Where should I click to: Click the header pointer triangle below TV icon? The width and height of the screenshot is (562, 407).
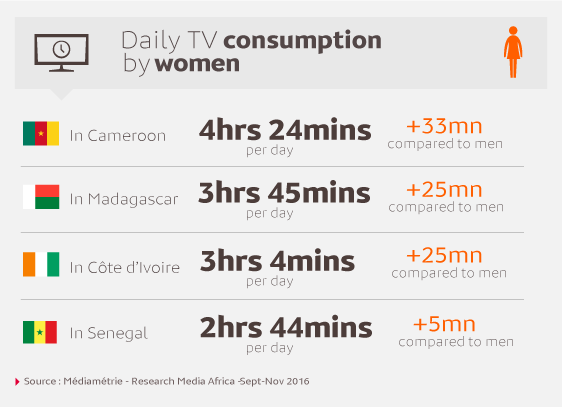point(61,94)
